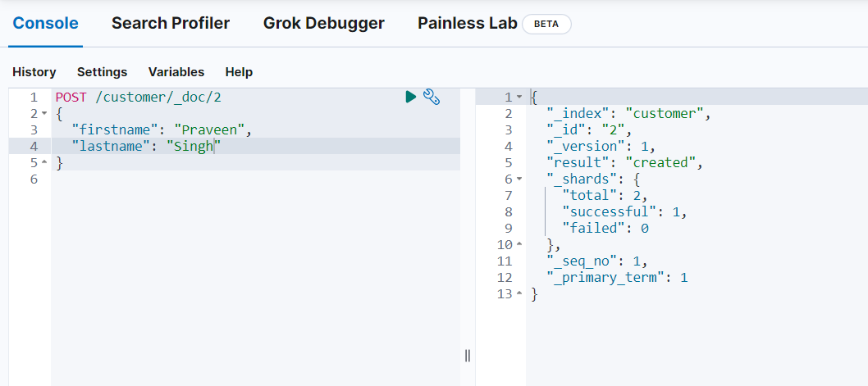868x386 pixels.
Task: Open the wrench request options icon
Action: click(x=432, y=98)
